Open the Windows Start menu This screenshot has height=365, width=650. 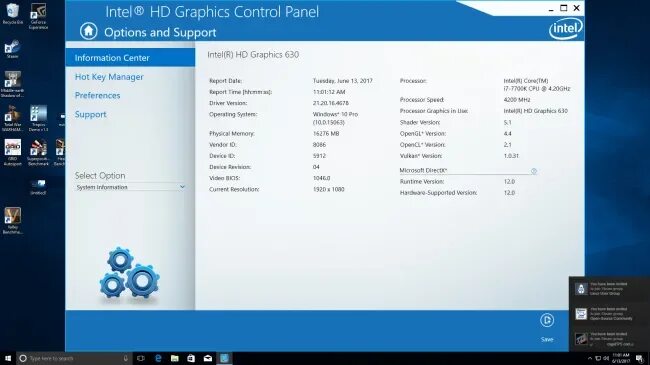point(8,358)
